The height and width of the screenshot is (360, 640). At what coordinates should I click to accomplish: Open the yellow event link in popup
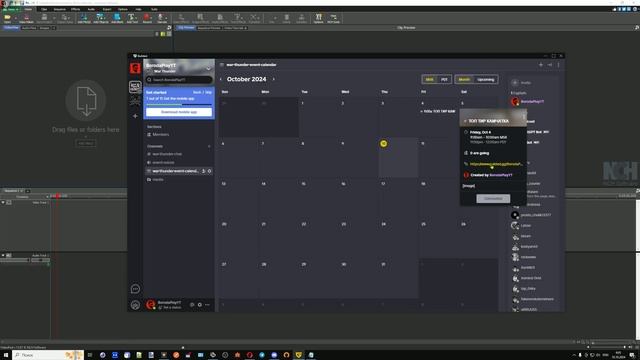(x=496, y=164)
